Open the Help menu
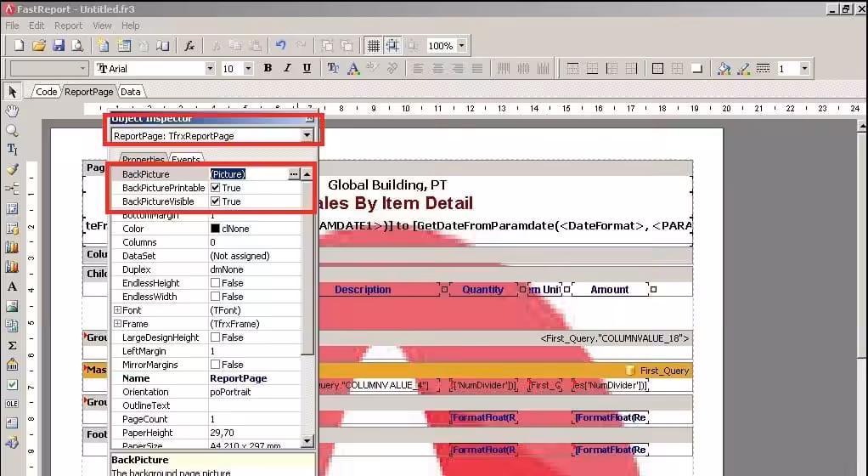 click(131, 25)
